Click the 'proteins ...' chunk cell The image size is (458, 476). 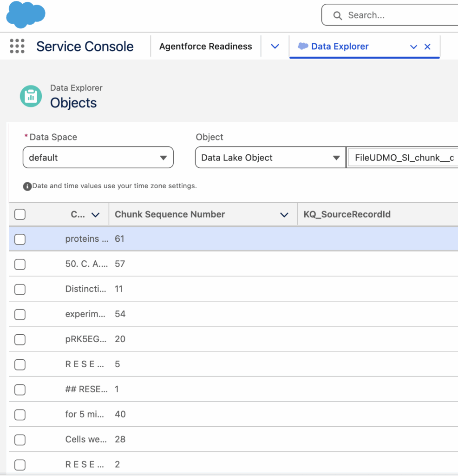click(x=87, y=239)
